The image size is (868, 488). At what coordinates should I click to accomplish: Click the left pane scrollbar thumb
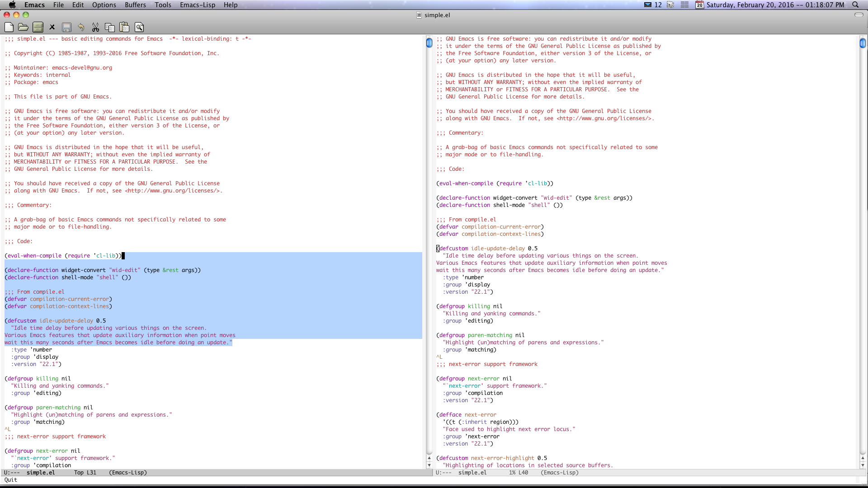point(429,43)
